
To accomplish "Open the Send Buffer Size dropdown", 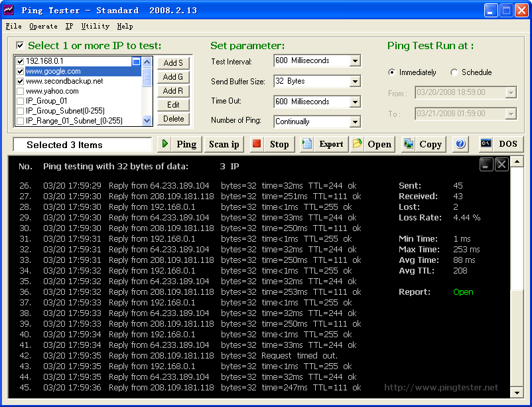I will point(355,81).
